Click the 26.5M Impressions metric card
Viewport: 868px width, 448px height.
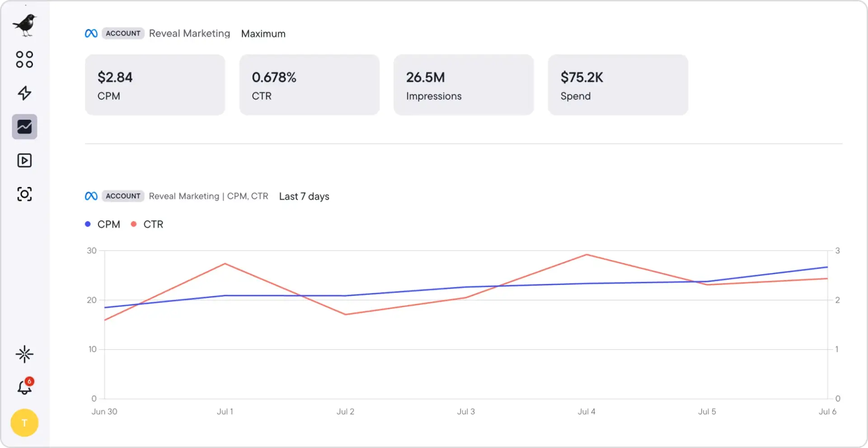click(464, 85)
